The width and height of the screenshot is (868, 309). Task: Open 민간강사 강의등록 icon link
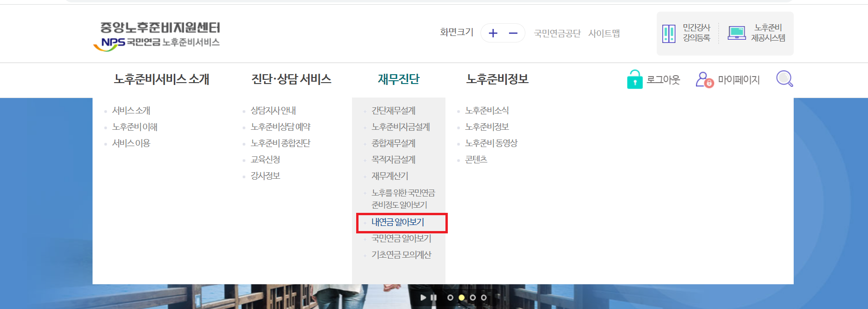pos(669,34)
